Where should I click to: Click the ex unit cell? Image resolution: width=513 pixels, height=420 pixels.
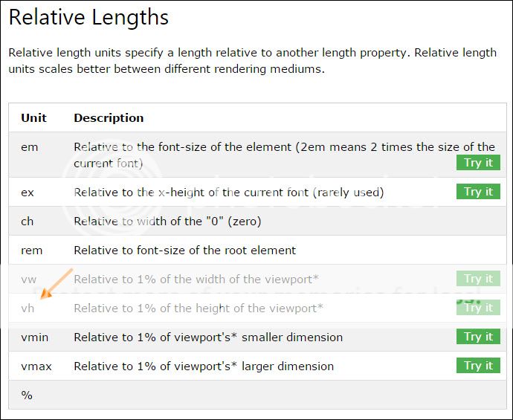coord(28,193)
